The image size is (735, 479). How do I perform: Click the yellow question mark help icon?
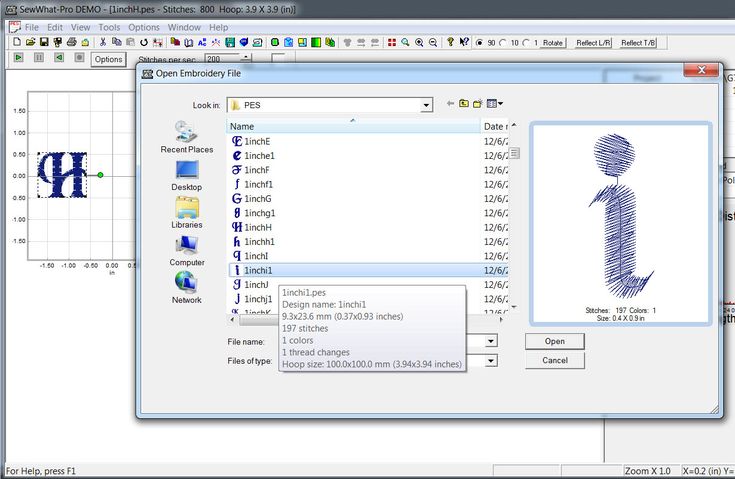[x=450, y=42]
